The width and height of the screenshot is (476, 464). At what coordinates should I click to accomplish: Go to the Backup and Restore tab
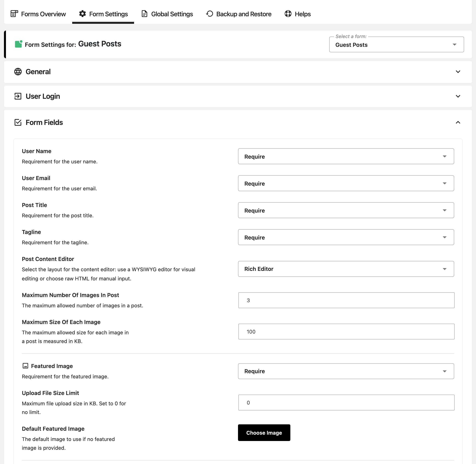pos(239,14)
